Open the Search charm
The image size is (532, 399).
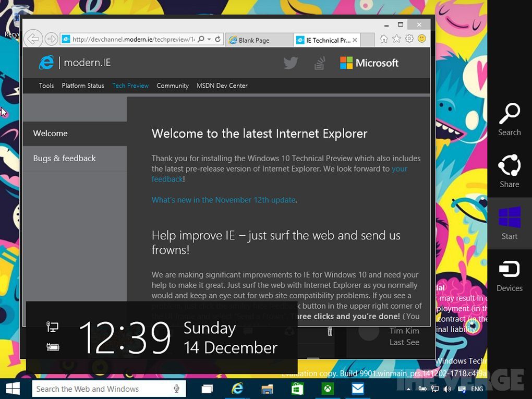[x=509, y=119]
